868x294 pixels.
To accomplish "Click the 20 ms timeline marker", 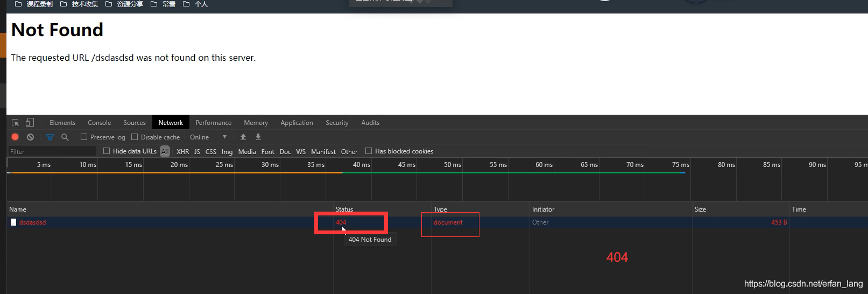I will pyautogui.click(x=179, y=165).
